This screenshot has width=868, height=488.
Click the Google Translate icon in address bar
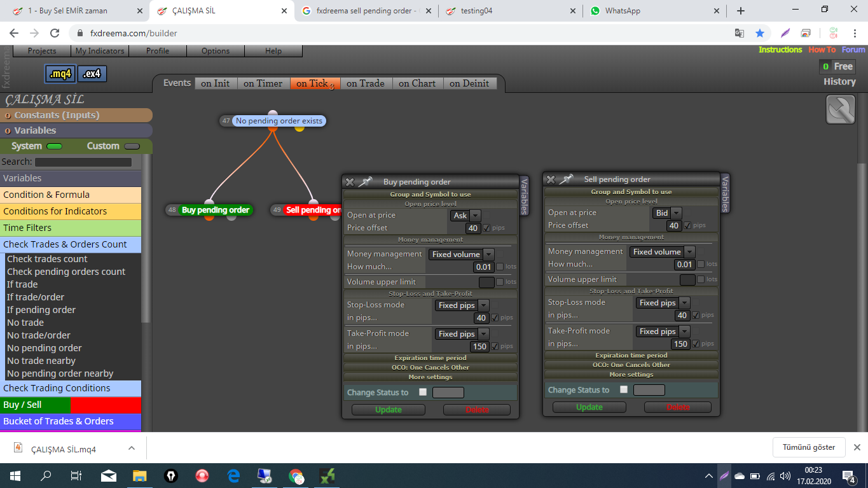point(740,33)
